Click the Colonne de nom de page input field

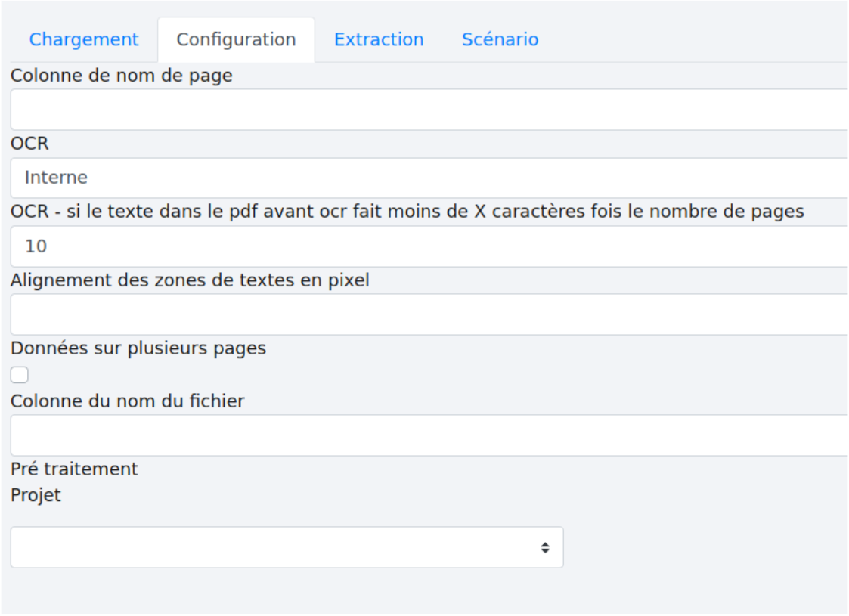point(428,110)
